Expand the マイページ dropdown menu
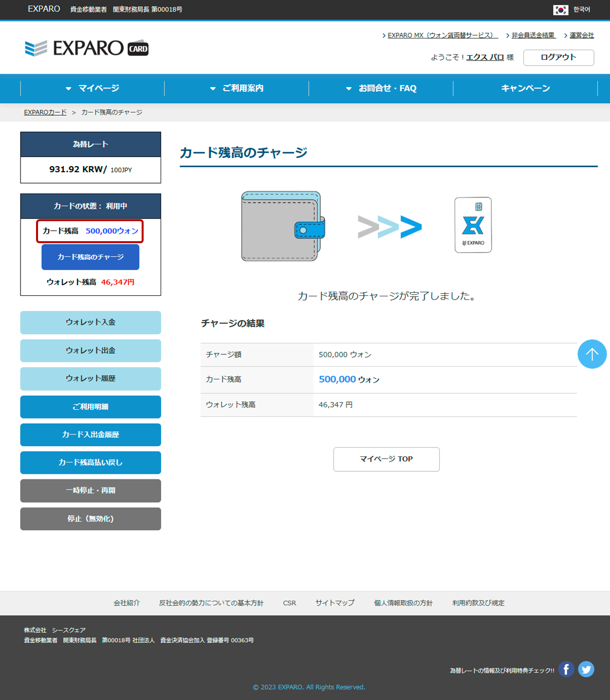Viewport: 610px width, 700px height. tap(93, 89)
